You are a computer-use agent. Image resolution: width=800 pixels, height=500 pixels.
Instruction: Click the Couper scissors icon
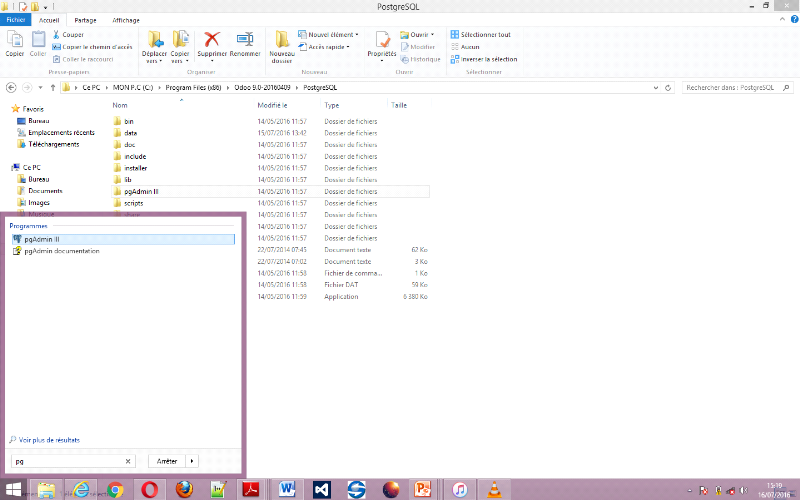(56, 34)
